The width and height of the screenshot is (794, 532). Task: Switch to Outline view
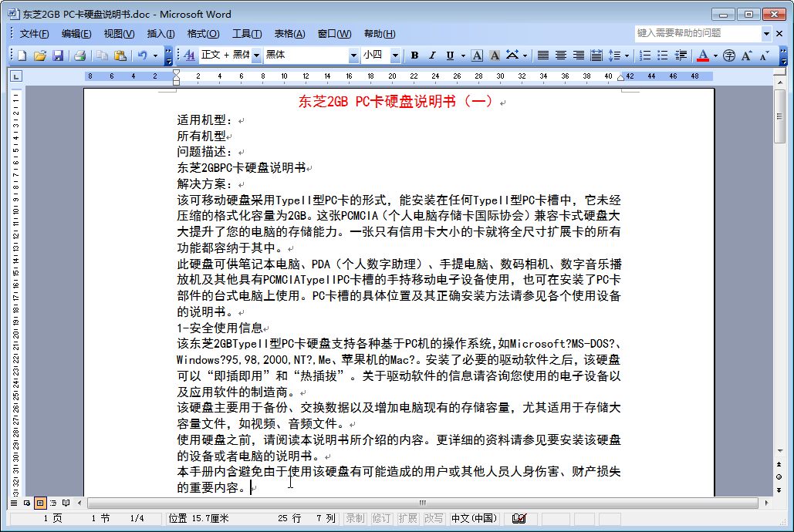pyautogui.click(x=53, y=503)
